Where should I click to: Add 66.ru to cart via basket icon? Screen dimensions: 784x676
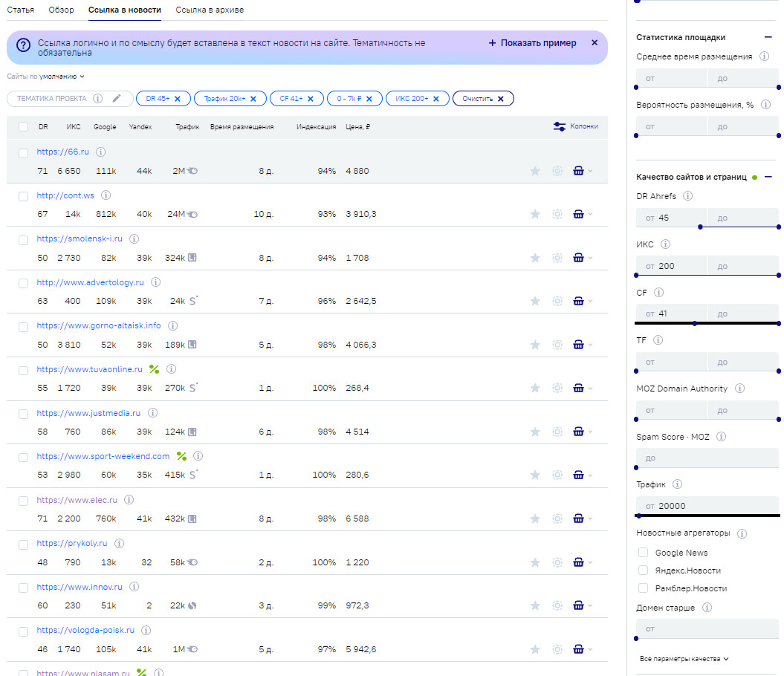click(578, 171)
